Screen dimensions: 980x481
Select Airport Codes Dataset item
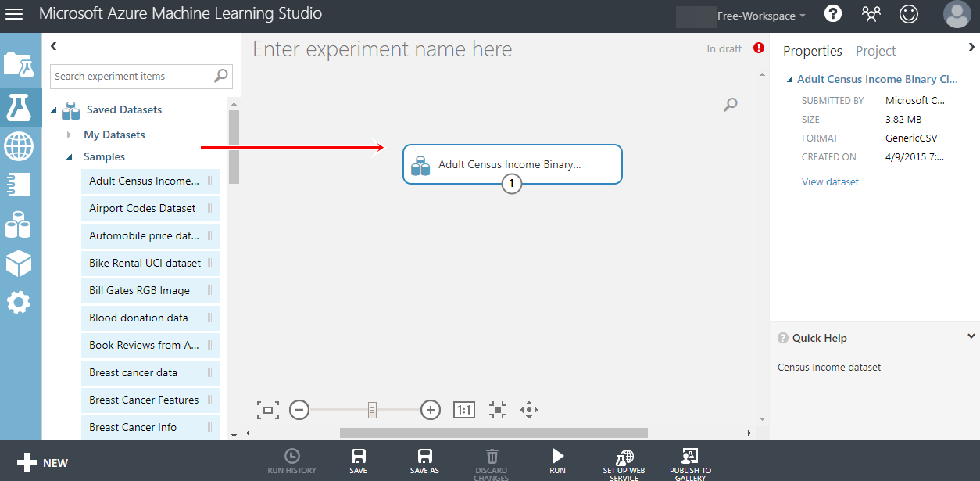point(150,208)
